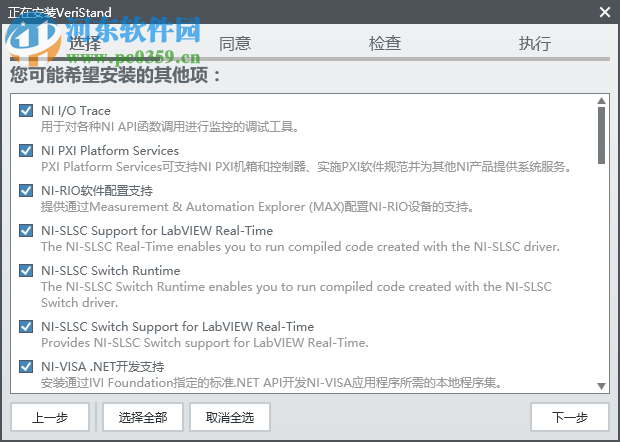Click the scroll up arrow of the list
Viewport: 620px width, 442px height.
point(601,101)
